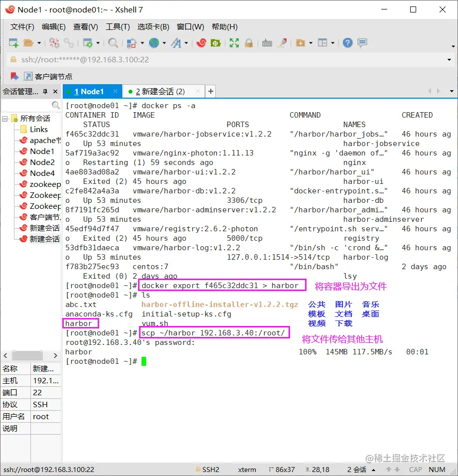This screenshot has width=458, height=476.
Task: Click the lock screen padlock icon
Action: (x=249, y=43)
